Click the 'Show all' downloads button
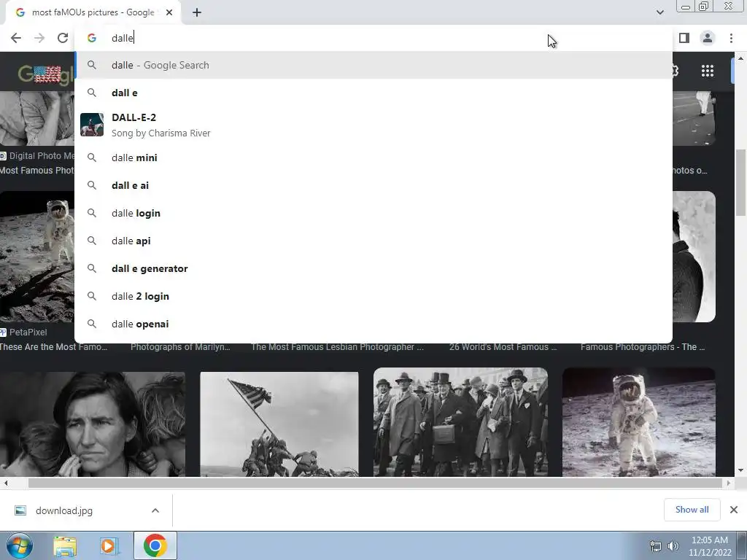 (692, 510)
